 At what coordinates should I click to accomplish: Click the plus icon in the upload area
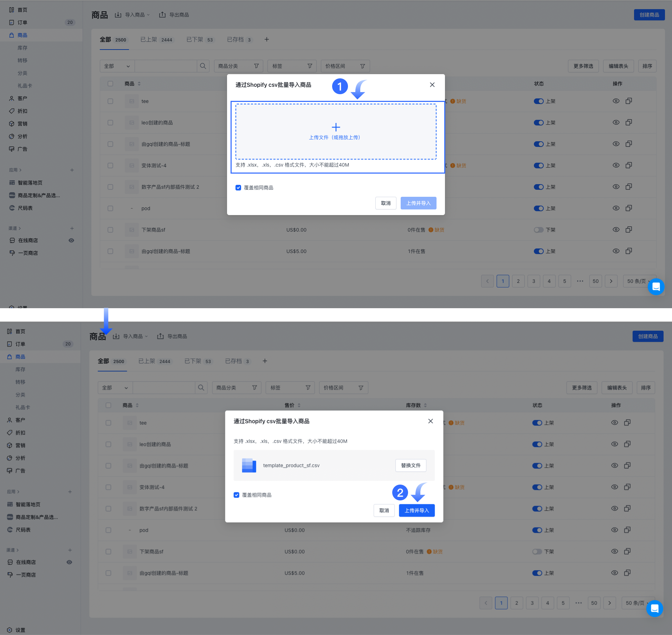(336, 127)
